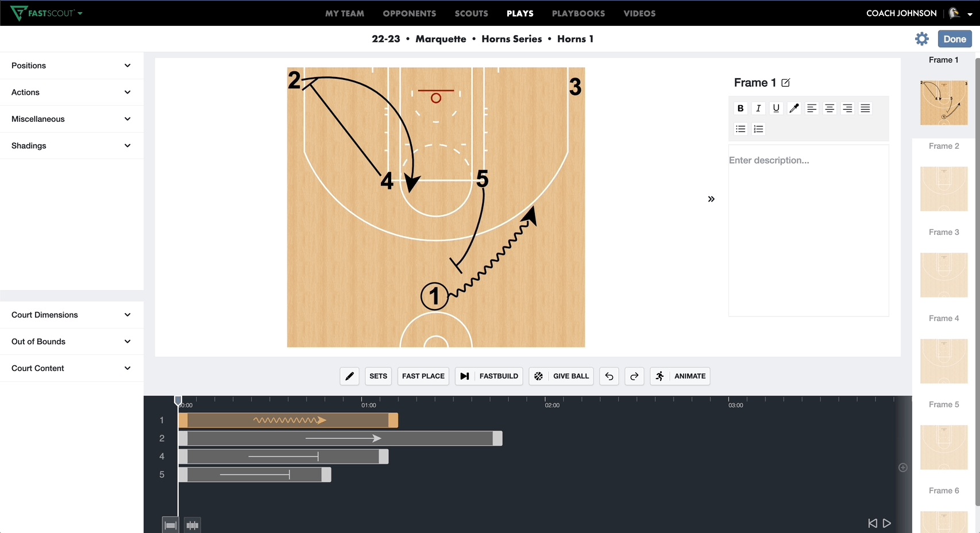The height and width of the screenshot is (533, 980).
Task: Select the Frame 4 thumbnail
Action: click(944, 361)
